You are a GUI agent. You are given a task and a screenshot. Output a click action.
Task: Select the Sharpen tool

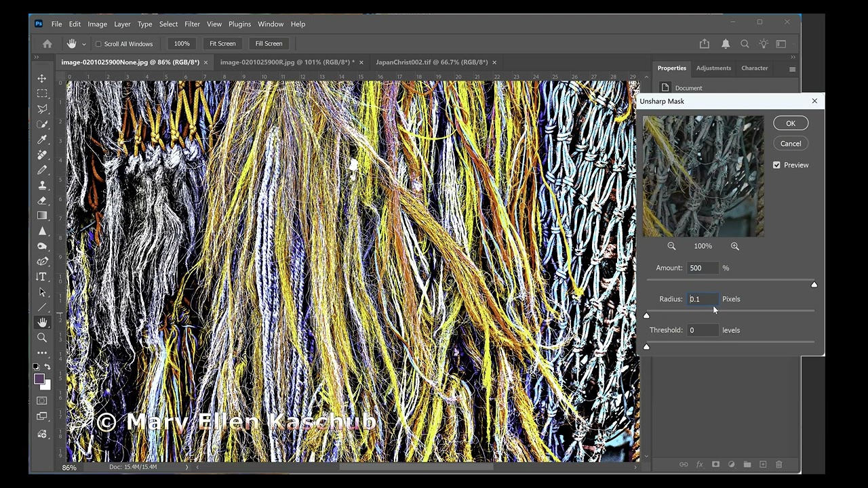(42, 231)
